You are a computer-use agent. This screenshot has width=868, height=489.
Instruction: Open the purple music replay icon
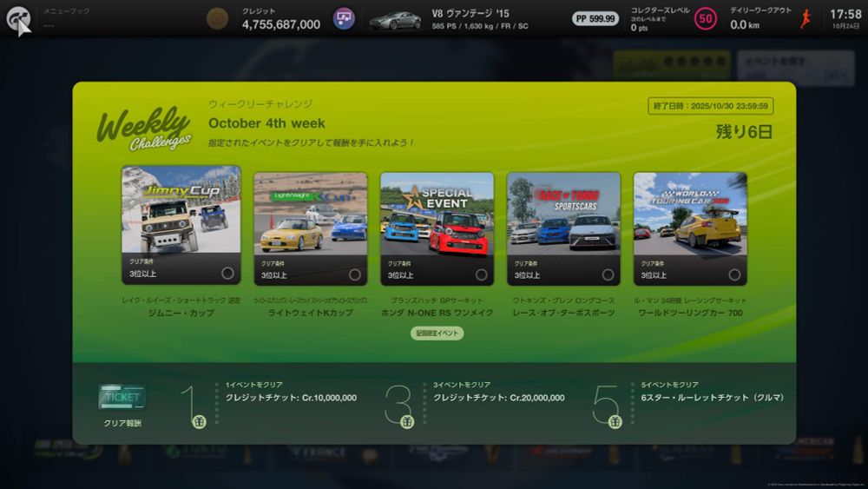click(x=344, y=19)
